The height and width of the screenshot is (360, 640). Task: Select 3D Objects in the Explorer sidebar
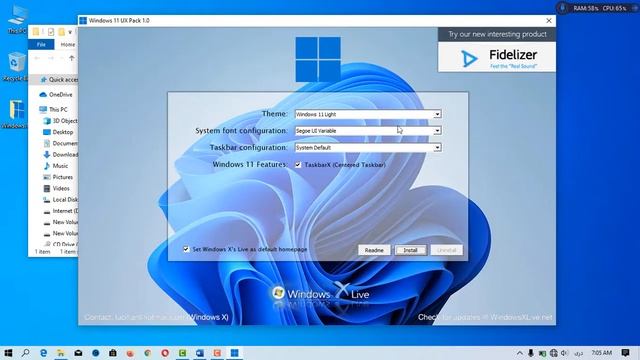(x=60, y=121)
